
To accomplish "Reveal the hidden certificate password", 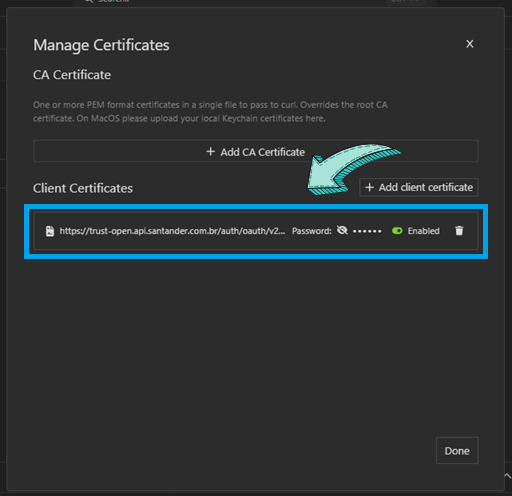I will tap(342, 231).
